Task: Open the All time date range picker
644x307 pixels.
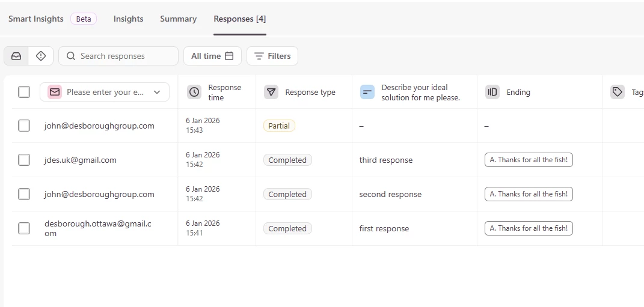Action: (212, 56)
